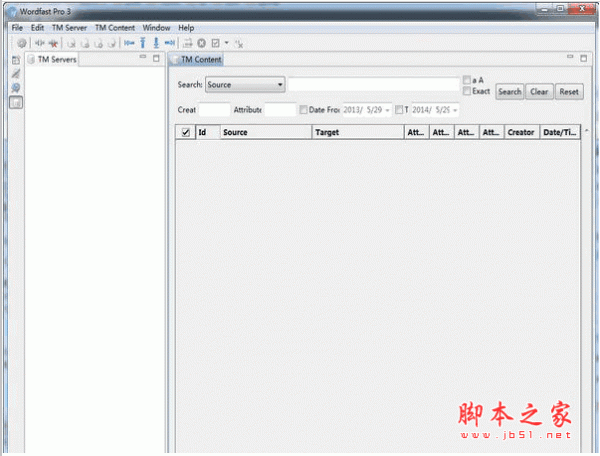Focus the Attribute filter input field
The width and height of the screenshot is (600, 456).
click(280, 110)
